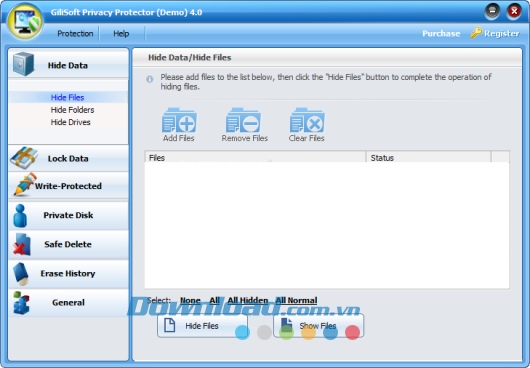Click the Hide Data safe icon
This screenshot has width=530, height=368.
point(23,64)
